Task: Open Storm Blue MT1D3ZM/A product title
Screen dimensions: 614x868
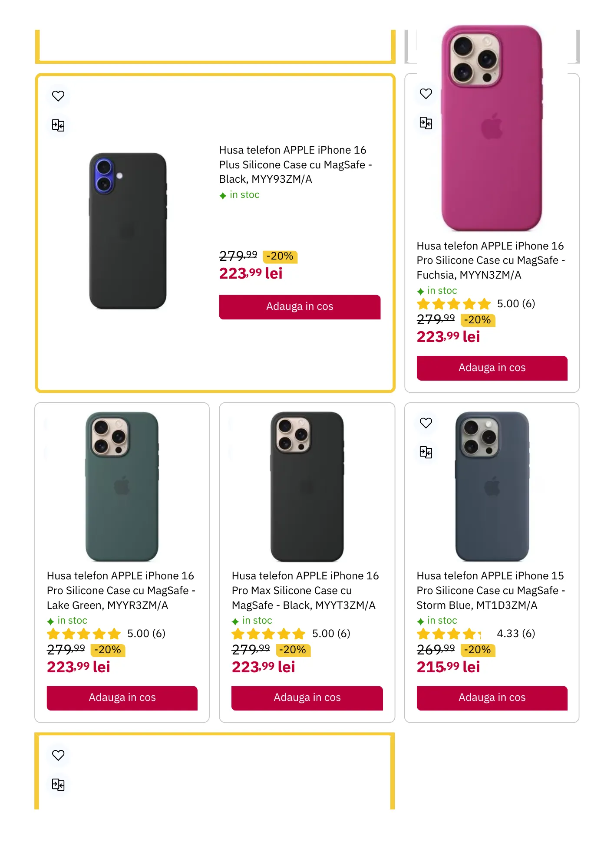Action: [491, 590]
